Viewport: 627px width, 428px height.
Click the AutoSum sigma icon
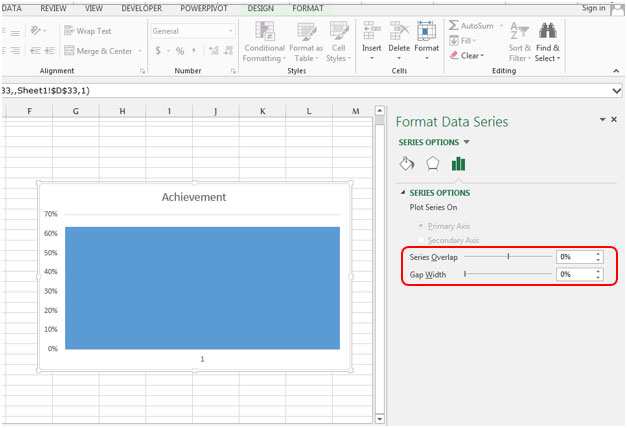tap(453, 26)
